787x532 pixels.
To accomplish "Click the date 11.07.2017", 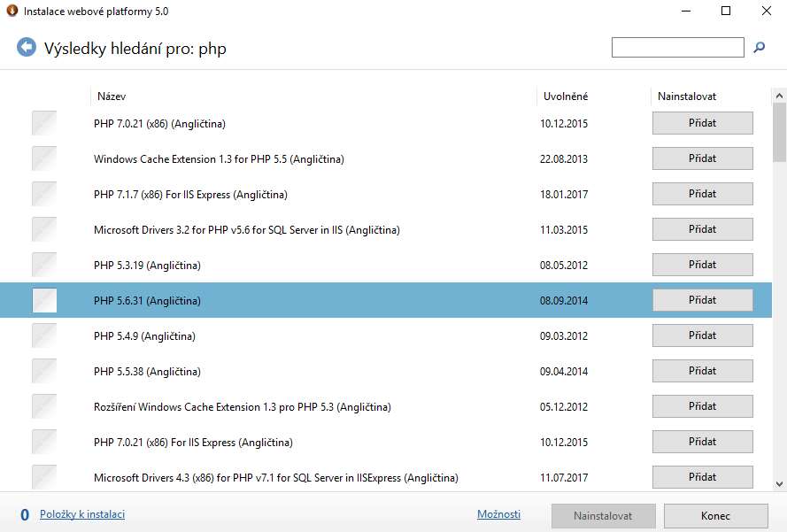I will pos(564,478).
